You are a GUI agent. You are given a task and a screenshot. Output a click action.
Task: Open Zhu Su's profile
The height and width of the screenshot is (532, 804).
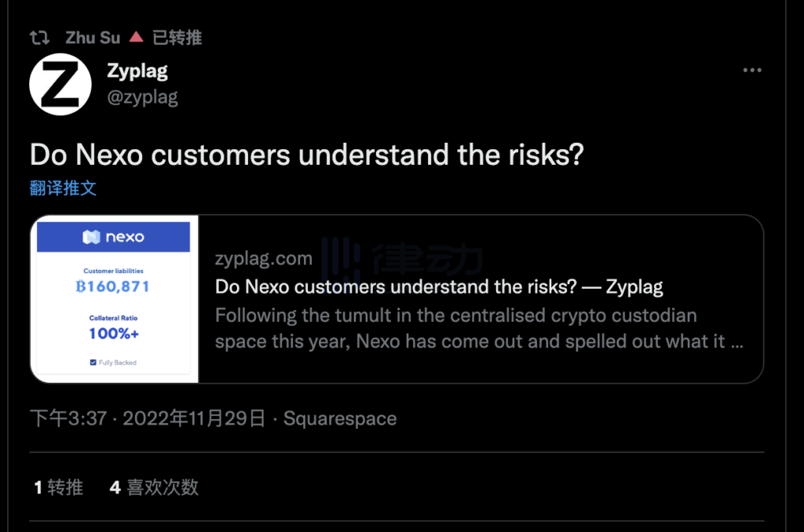coord(92,37)
